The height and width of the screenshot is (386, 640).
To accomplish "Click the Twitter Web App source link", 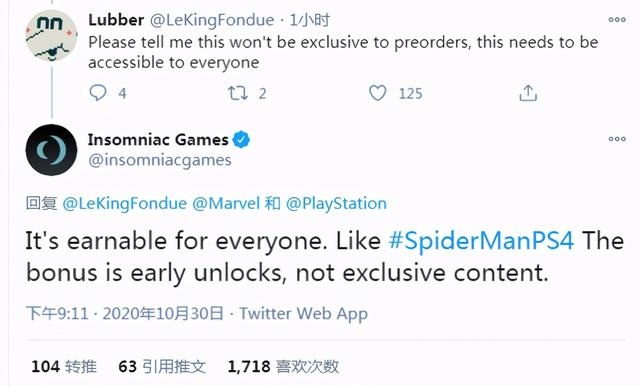I will 303,313.
